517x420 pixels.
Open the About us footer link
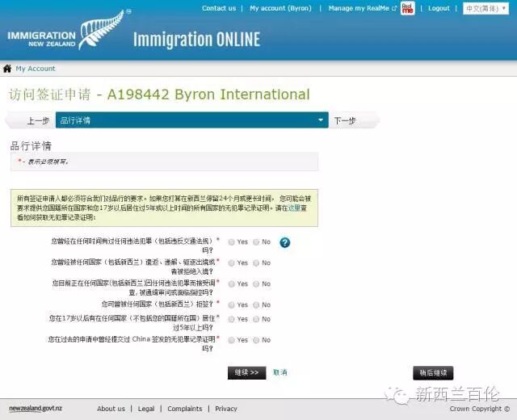tap(111, 409)
